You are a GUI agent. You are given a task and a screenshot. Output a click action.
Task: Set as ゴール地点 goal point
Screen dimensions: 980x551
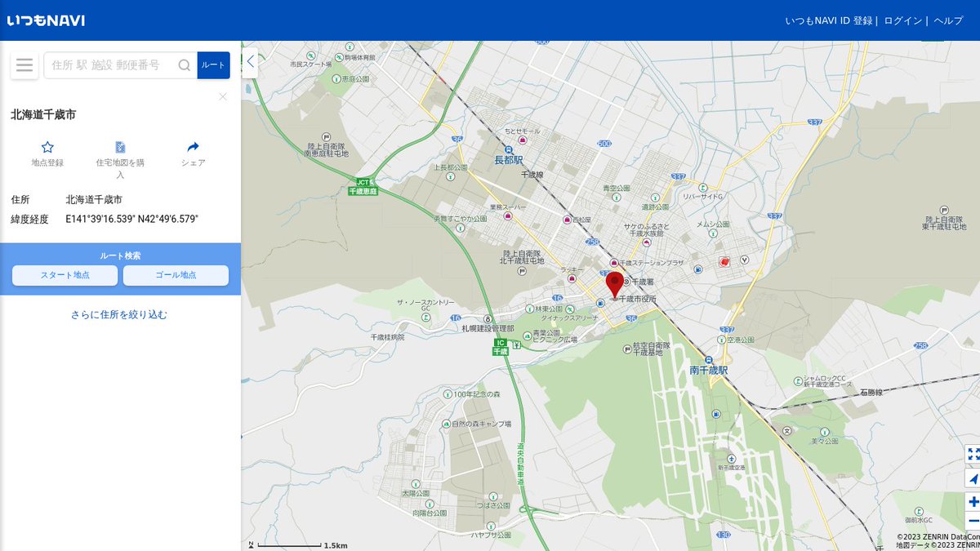pyautogui.click(x=176, y=275)
